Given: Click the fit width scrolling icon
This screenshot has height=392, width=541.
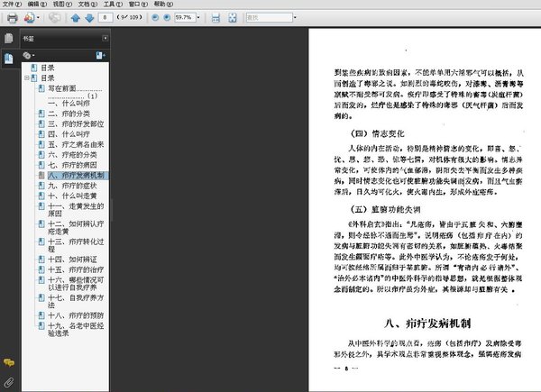Looking at the screenshot, I should tap(215, 18).
